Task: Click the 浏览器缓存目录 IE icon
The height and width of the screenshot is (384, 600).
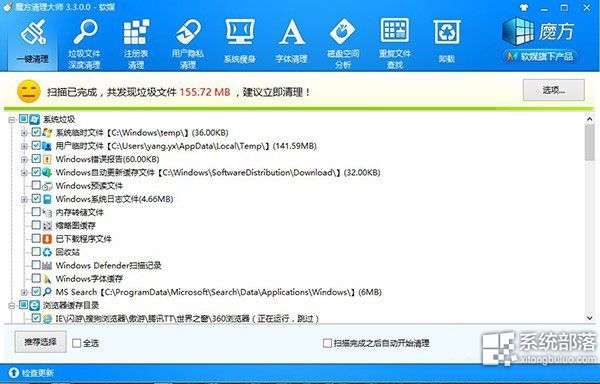Action: click(x=34, y=305)
